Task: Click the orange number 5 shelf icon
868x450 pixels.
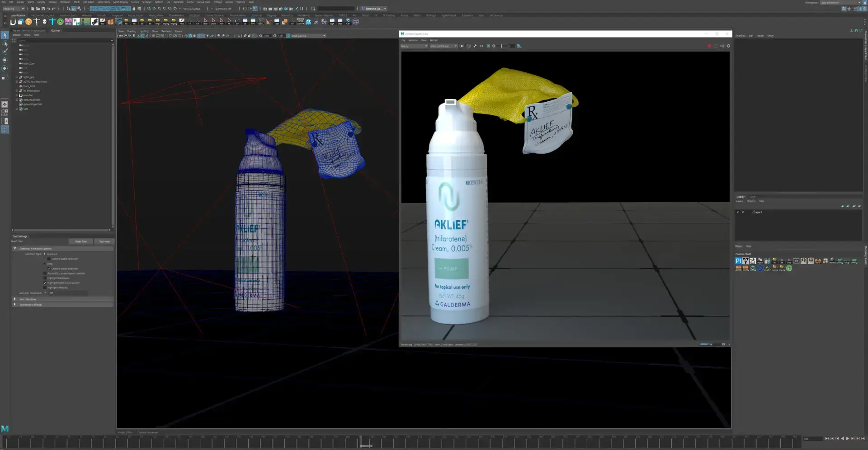Action: coord(28,21)
